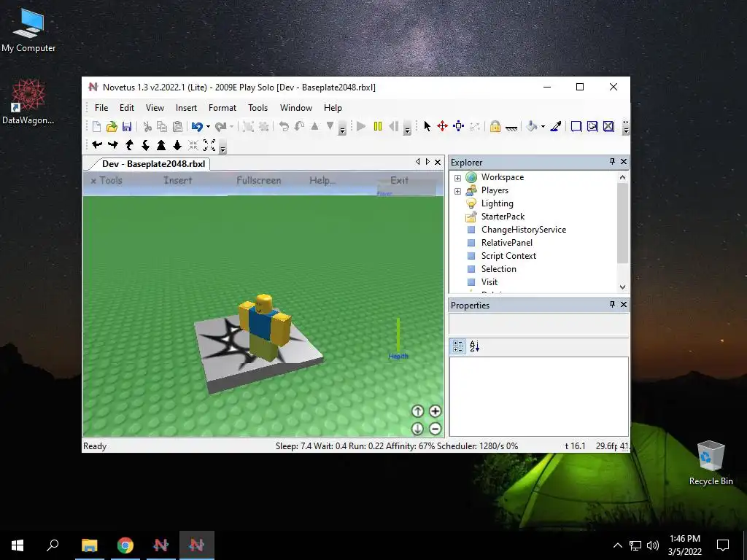Select the second surface tool icon
The image size is (747, 560).
coord(592,126)
